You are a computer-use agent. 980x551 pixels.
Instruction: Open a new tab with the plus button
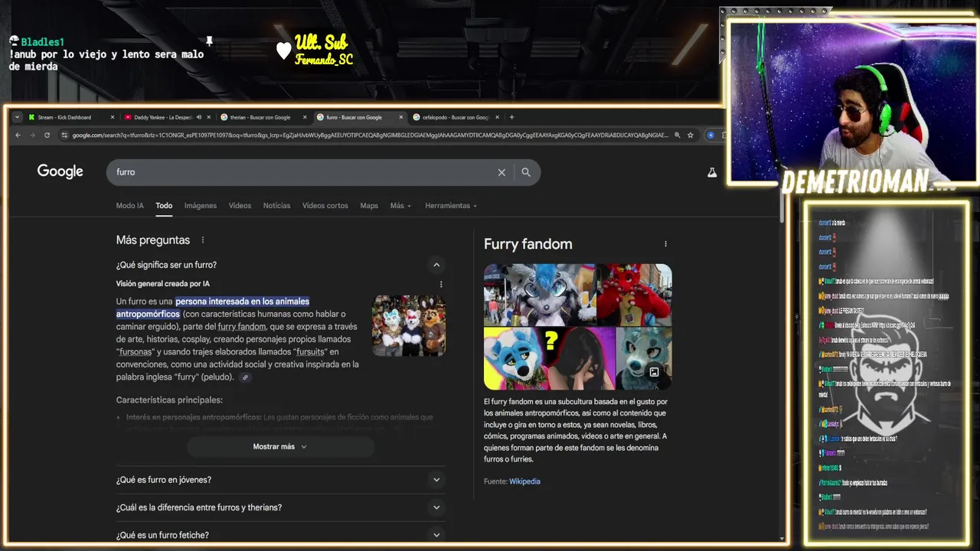[511, 117]
